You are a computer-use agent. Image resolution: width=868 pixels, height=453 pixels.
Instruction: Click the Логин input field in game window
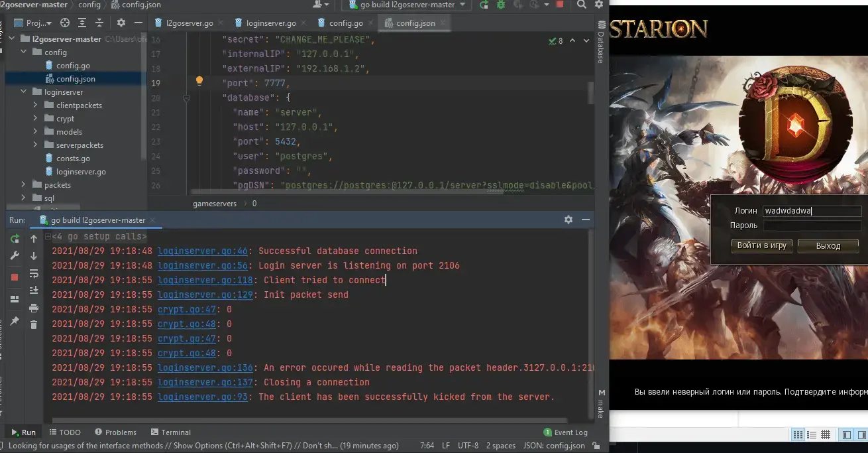(812, 211)
